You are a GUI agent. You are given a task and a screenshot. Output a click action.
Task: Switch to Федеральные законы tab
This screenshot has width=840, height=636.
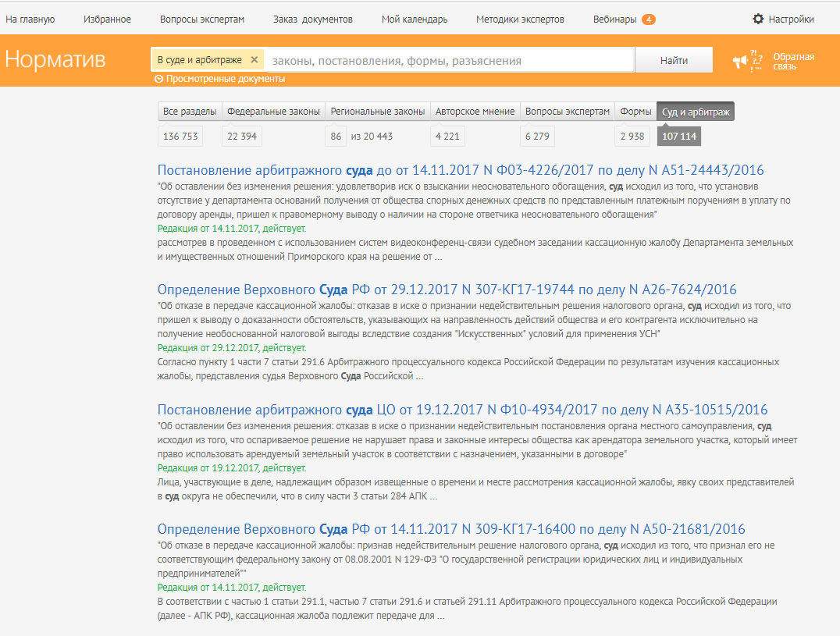click(x=273, y=112)
